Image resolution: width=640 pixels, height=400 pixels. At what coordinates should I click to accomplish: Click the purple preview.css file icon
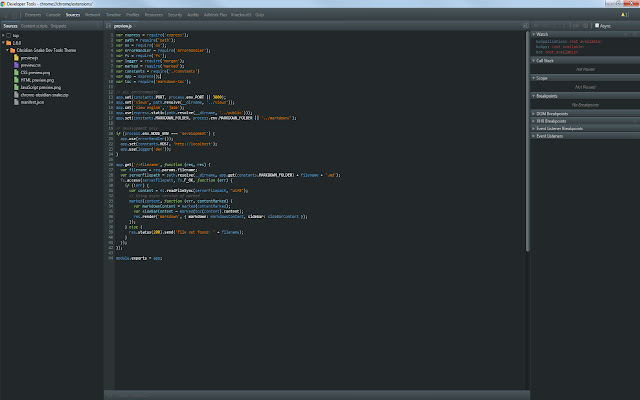coord(16,65)
